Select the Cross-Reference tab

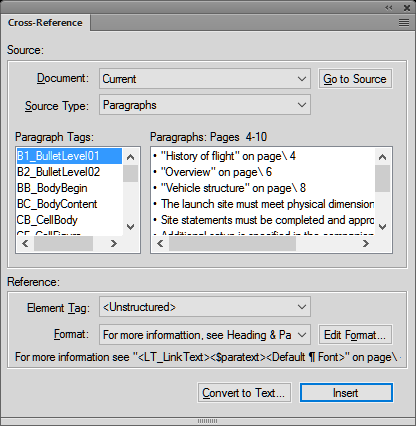click(45, 23)
